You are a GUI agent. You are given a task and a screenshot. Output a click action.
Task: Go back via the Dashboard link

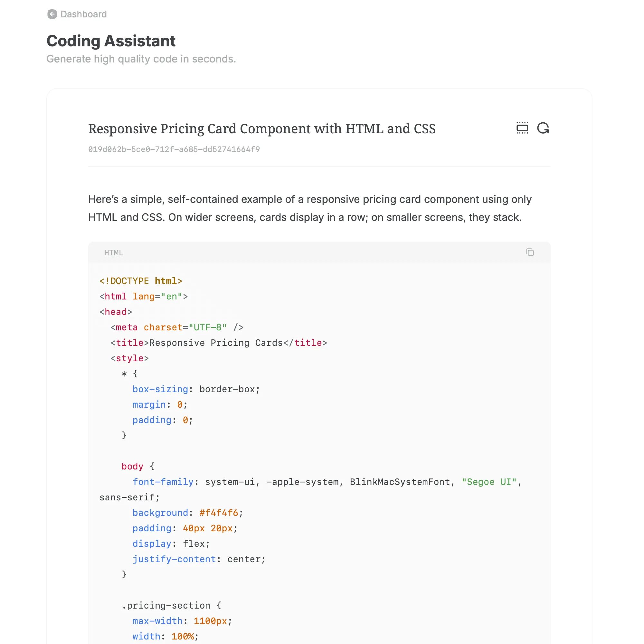coord(83,14)
